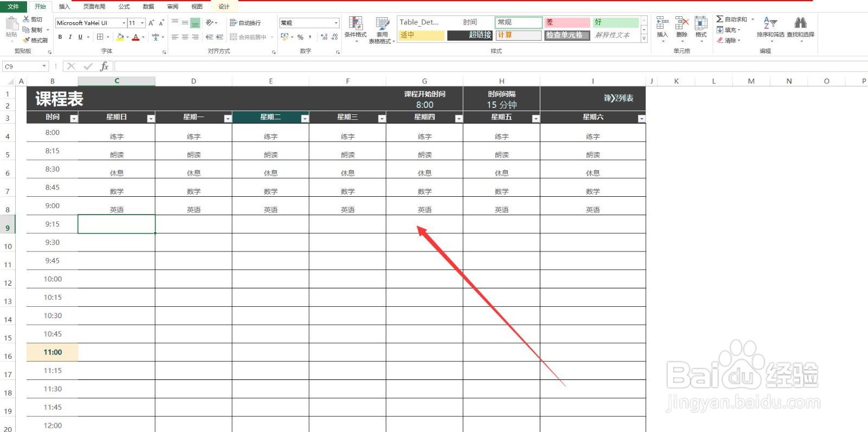Click the Cut (剪切) scissors icon
Image resolution: width=868 pixels, height=432 pixels.
click(x=26, y=19)
